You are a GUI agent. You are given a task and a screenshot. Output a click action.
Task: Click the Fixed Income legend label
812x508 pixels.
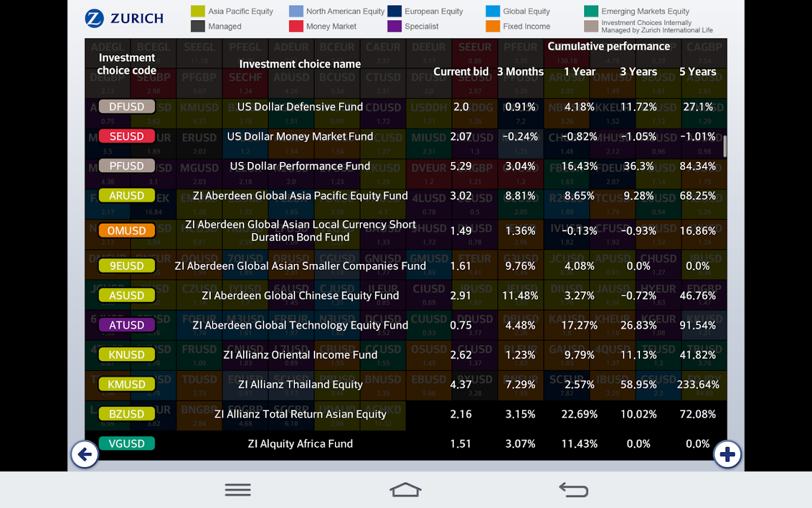[x=527, y=26]
